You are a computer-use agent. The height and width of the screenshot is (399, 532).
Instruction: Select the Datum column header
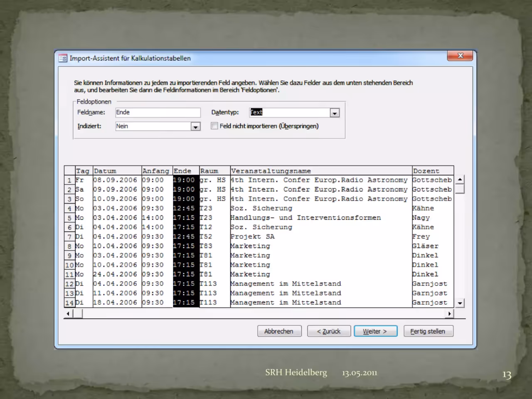coord(117,171)
